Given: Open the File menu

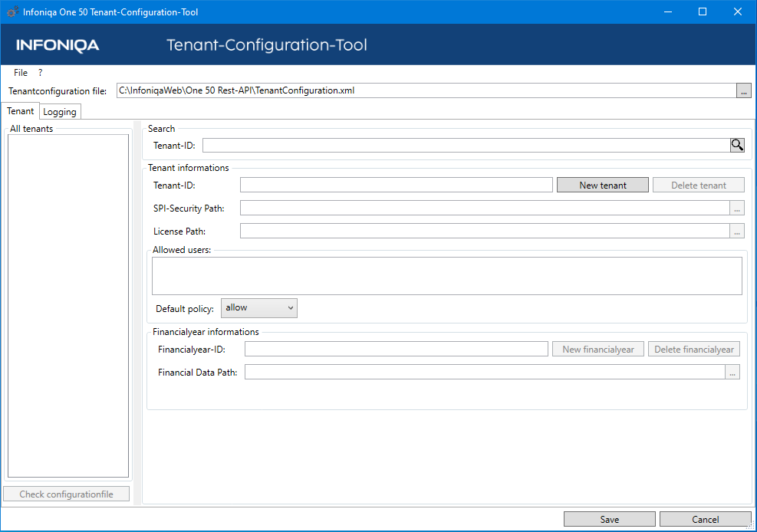Looking at the screenshot, I should tap(21, 73).
